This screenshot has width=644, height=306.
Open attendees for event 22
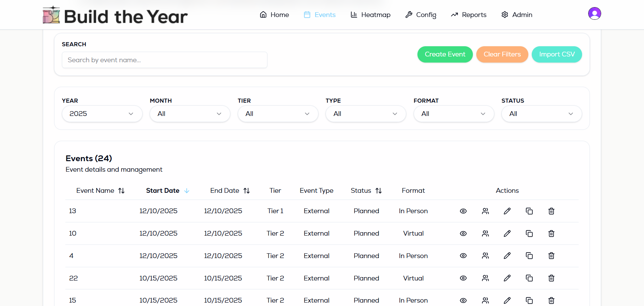[485, 278]
